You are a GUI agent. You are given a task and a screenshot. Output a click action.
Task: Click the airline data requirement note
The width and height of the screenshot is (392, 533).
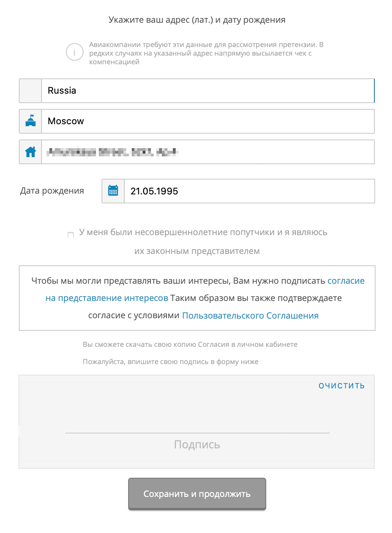pos(206,53)
